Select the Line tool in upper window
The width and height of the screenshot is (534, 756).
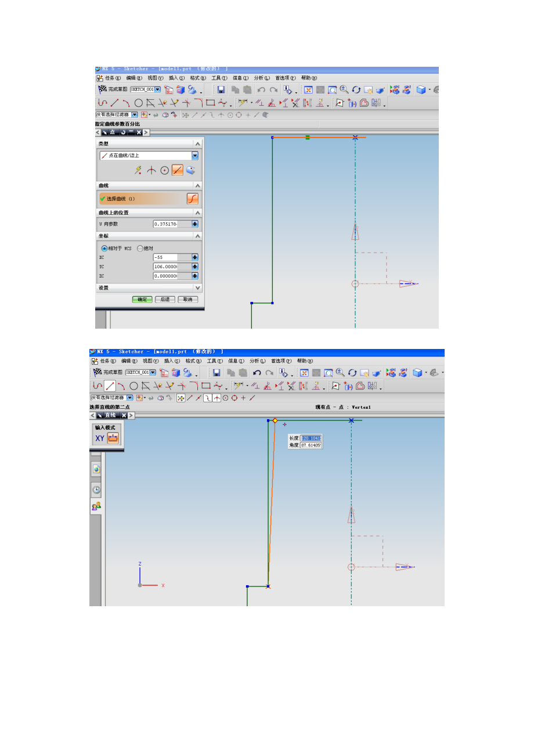(x=114, y=103)
